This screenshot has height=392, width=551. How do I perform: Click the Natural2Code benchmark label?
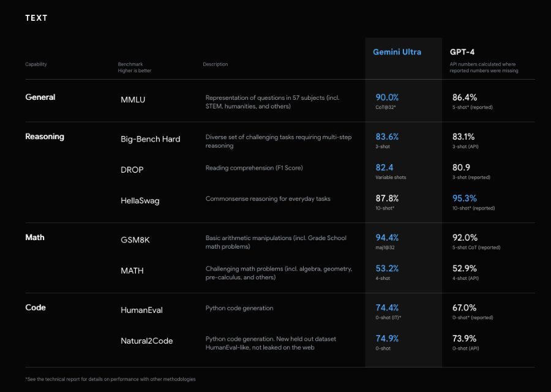tap(146, 341)
